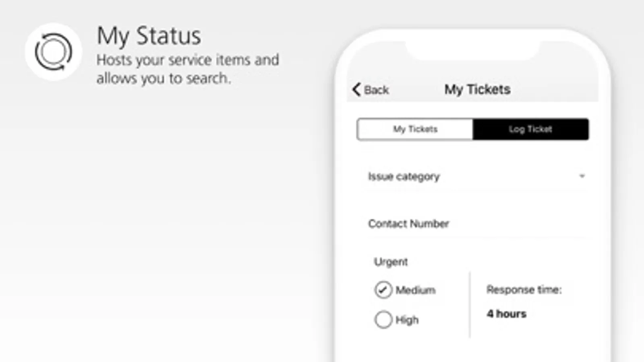Viewport: 644px width, 362px height.
Task: Switch to the My Tickets tab
Action: [x=415, y=129]
